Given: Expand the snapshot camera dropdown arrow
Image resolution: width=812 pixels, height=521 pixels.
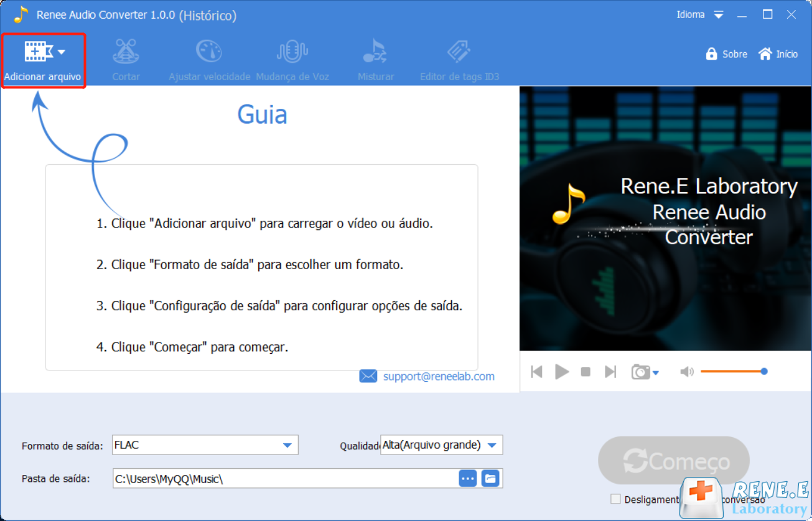Looking at the screenshot, I should click(x=656, y=373).
